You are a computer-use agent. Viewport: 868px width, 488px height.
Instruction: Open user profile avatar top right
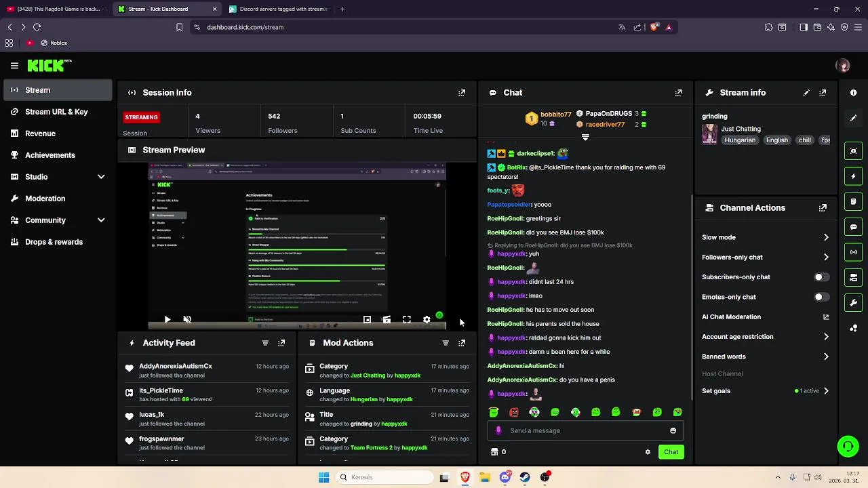(843, 66)
